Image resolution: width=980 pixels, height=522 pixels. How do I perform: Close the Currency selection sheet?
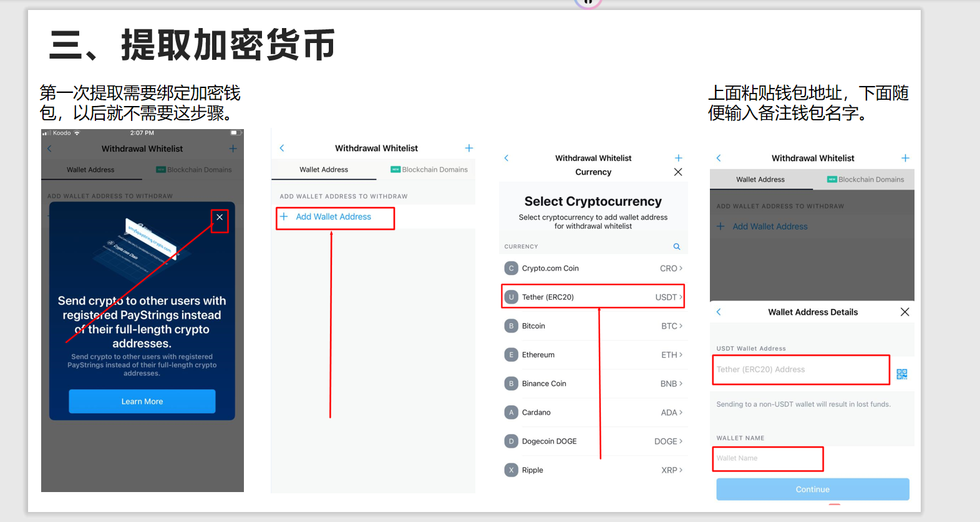678,172
